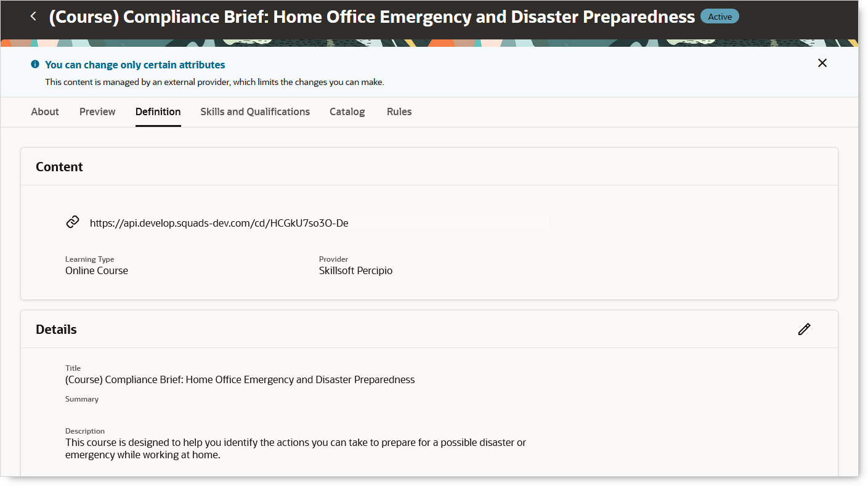
Task: Select the Definition tab
Action: point(158,111)
